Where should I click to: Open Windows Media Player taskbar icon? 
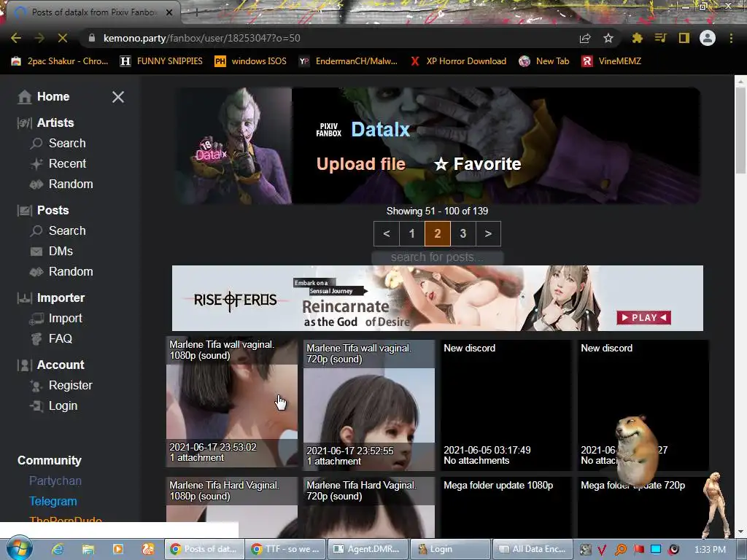coord(117,549)
